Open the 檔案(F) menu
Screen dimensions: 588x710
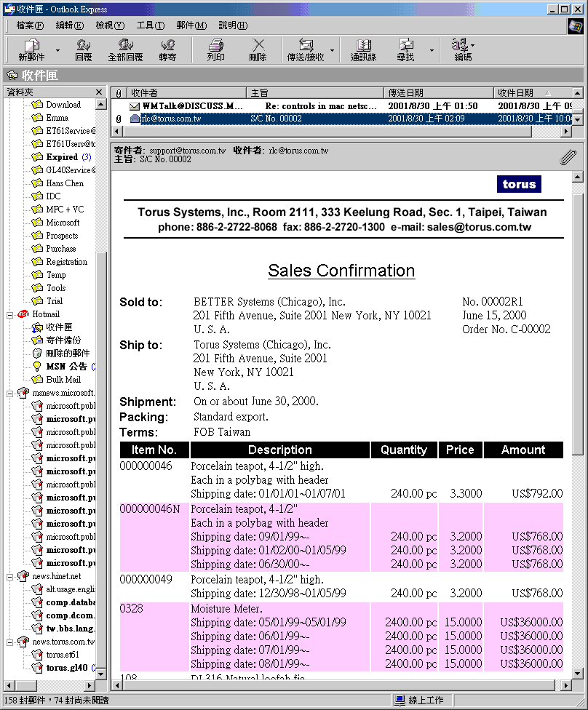coord(30,25)
